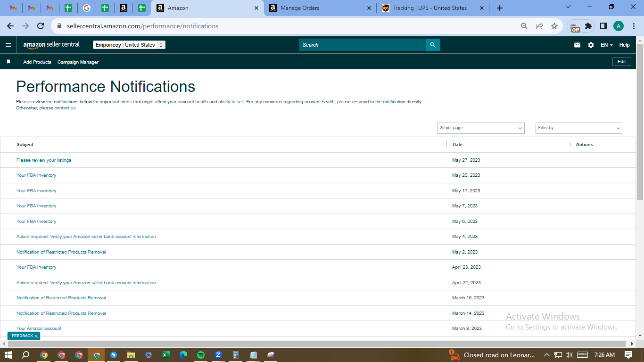644x362 pixels.
Task: Switch to the pinned Google tab
Action: pyautogui.click(x=87, y=8)
